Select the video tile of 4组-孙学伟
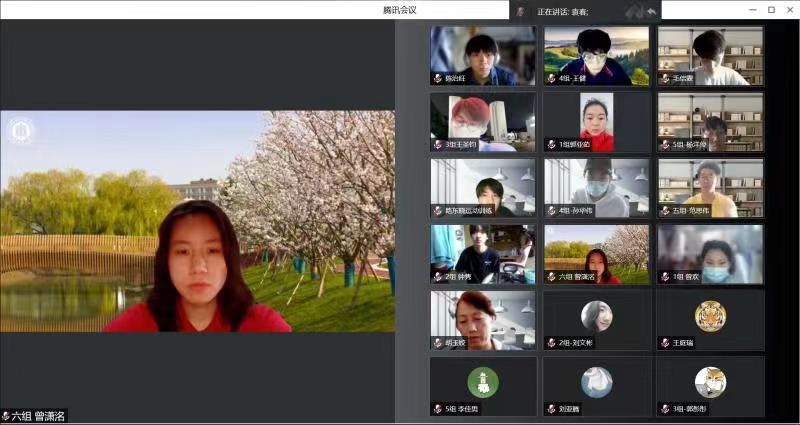This screenshot has width=800, height=425. pos(596,187)
